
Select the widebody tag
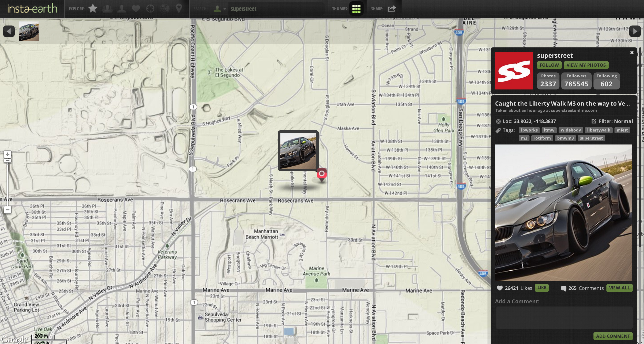pyautogui.click(x=571, y=130)
